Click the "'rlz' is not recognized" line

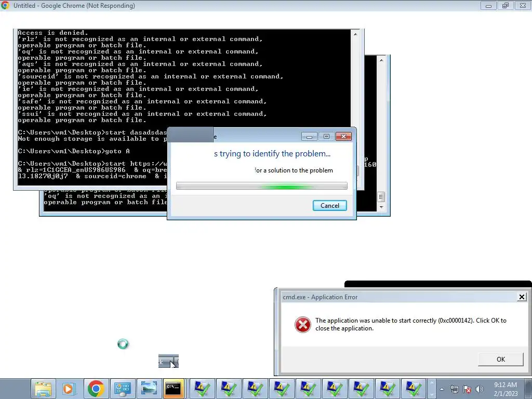point(140,39)
